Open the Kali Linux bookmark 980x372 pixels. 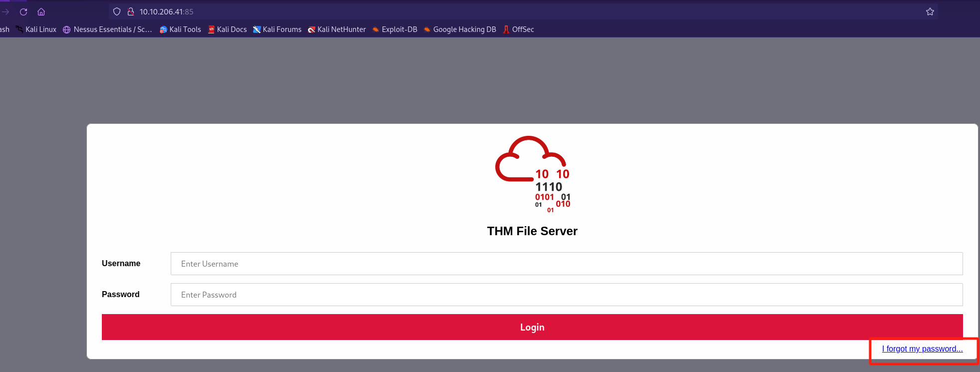36,29
